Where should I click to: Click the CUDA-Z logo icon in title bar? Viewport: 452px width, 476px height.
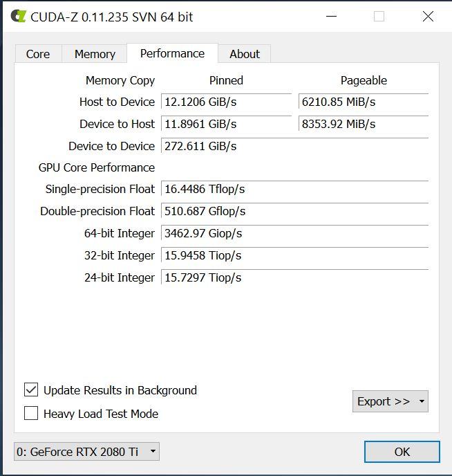click(19, 16)
